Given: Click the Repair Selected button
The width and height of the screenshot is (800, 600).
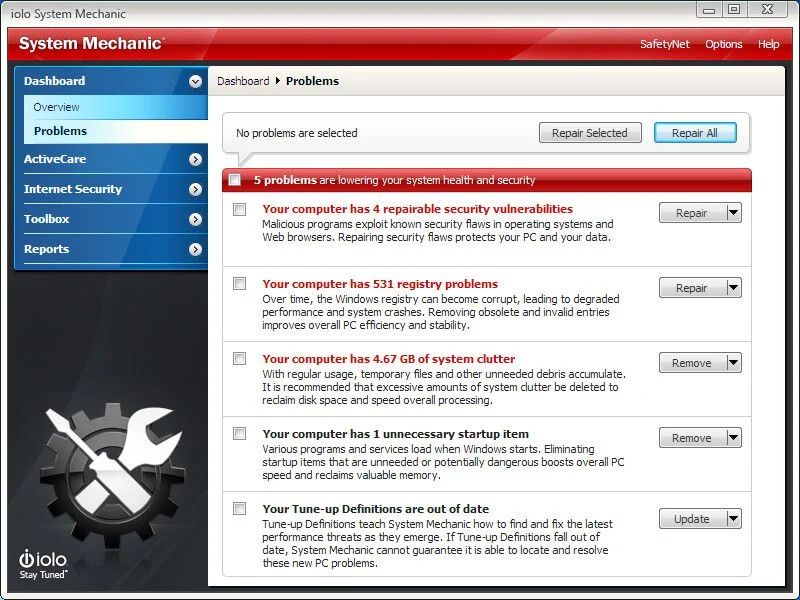Looking at the screenshot, I should [590, 132].
